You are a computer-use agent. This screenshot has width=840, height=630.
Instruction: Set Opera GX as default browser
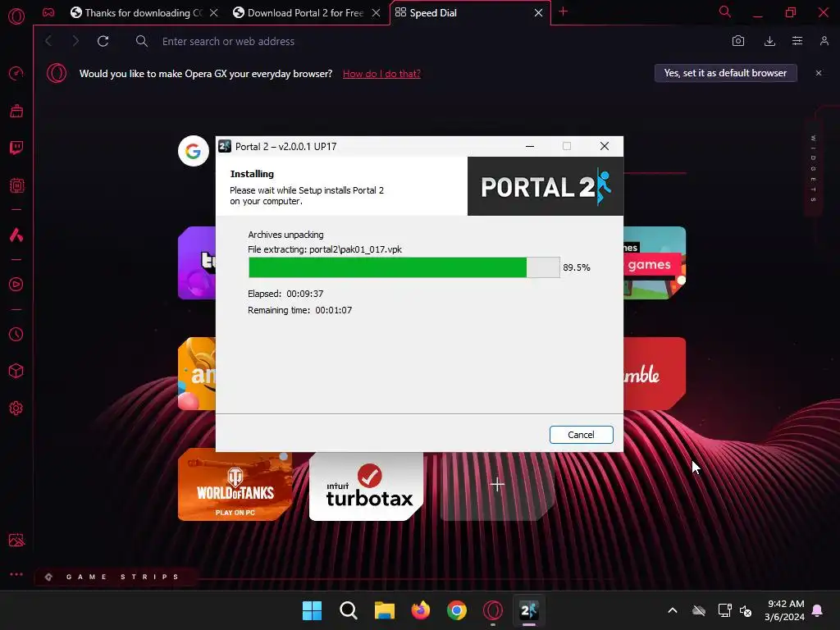(x=725, y=73)
